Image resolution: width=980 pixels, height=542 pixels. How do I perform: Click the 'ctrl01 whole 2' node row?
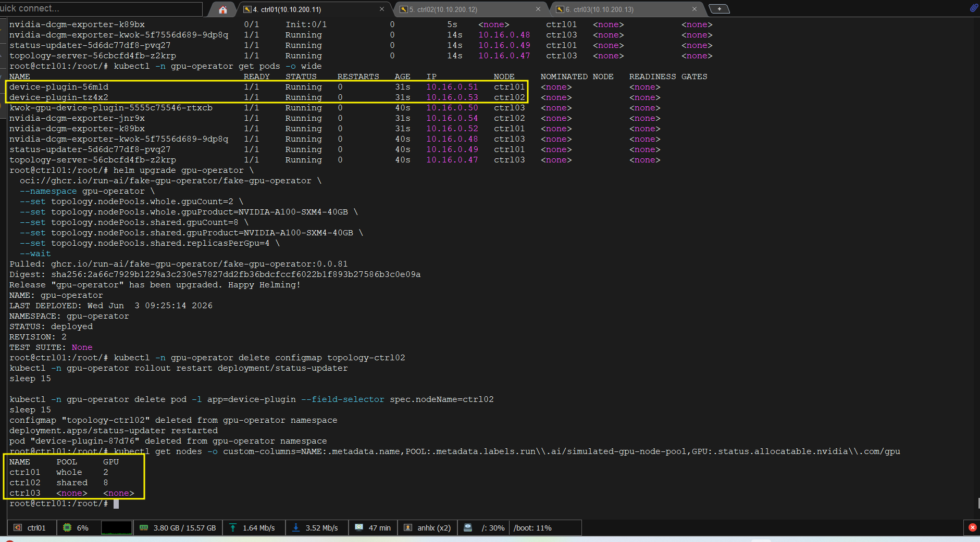pos(59,472)
